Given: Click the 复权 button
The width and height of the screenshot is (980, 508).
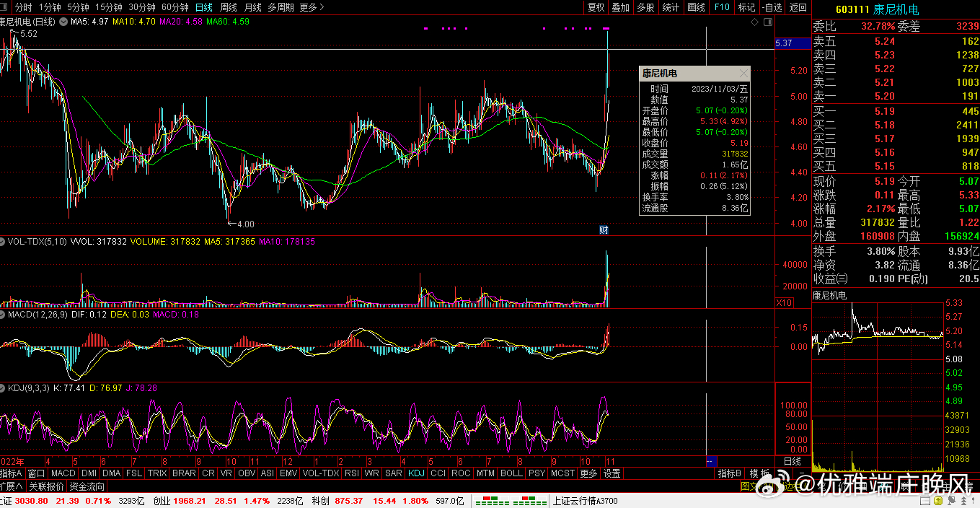Looking at the screenshot, I should click(x=596, y=7).
